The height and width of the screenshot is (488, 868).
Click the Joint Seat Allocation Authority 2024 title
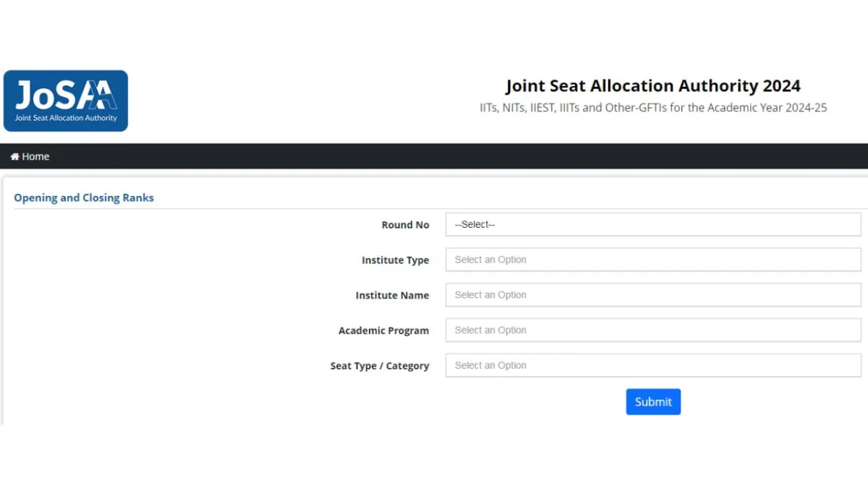[x=653, y=85]
